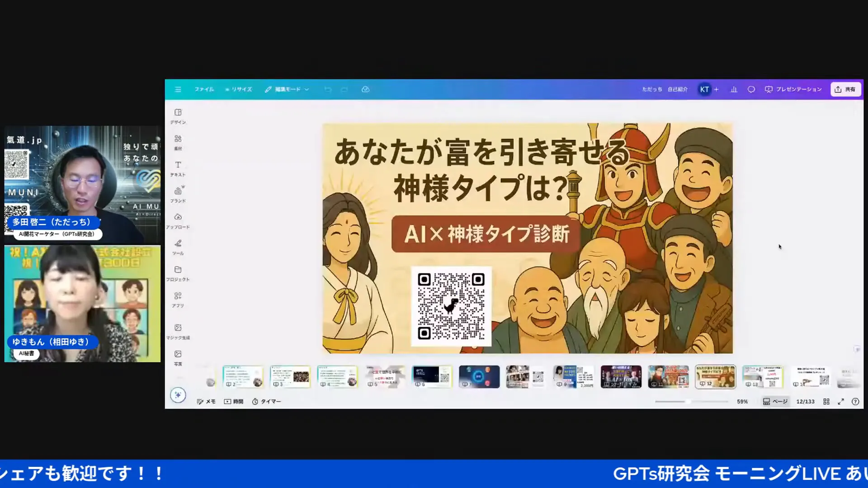Open the アップロード panel
The width and height of the screenshot is (868, 488).
click(178, 221)
